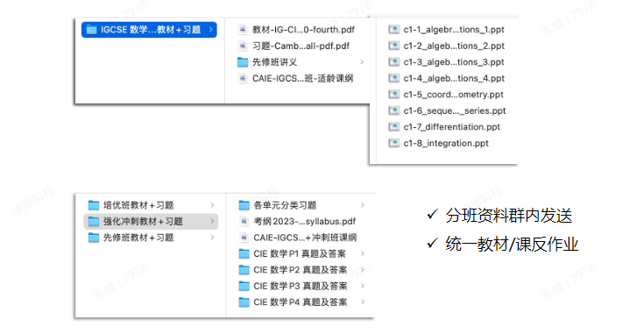
Task: Select the file name 考纲2023-...syllabus.pdf
Action: (305, 222)
